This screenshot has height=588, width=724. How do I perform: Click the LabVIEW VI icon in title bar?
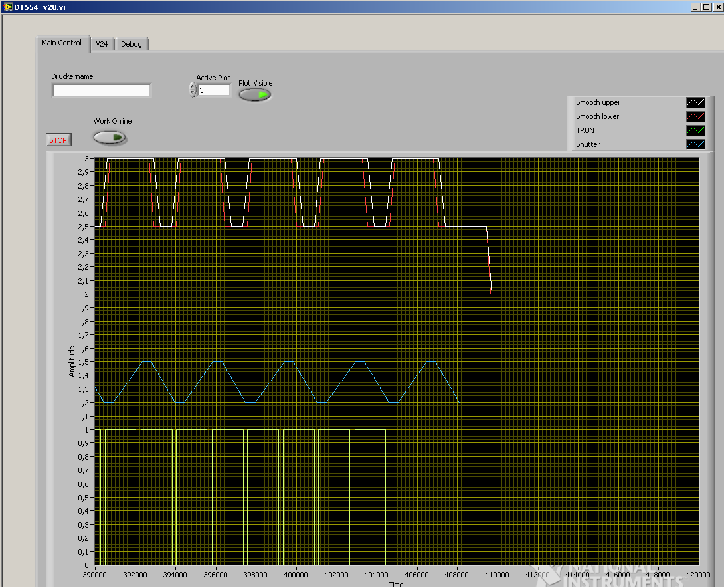tap(7, 7)
